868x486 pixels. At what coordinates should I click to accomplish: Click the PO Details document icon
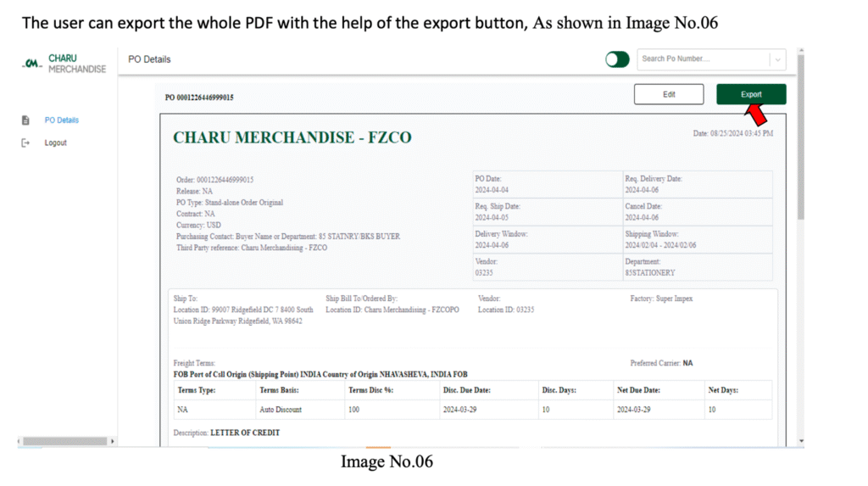(25, 120)
